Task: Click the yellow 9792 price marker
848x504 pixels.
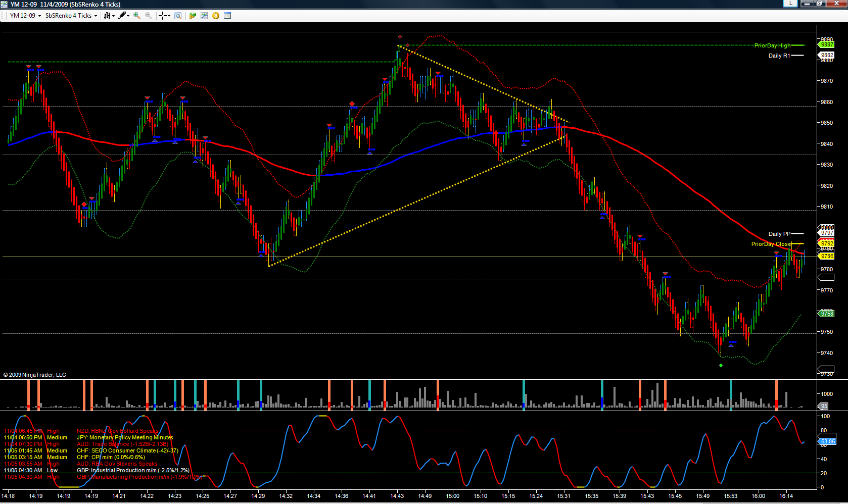Action: [x=827, y=243]
